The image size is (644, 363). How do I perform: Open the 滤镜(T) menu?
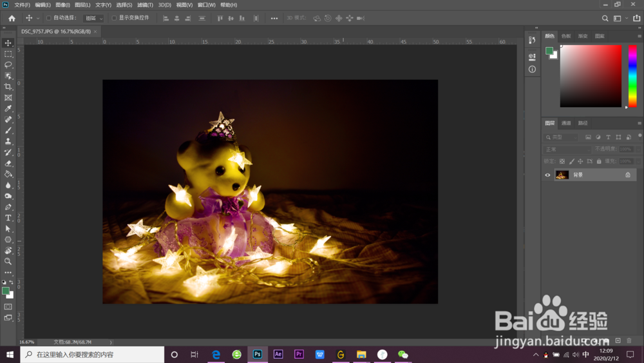(x=145, y=5)
